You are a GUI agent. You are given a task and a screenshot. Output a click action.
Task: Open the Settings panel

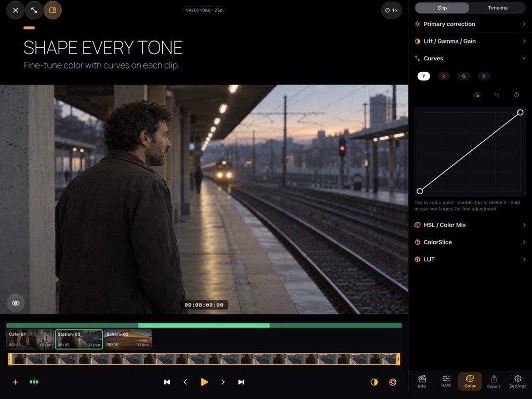[x=518, y=381]
